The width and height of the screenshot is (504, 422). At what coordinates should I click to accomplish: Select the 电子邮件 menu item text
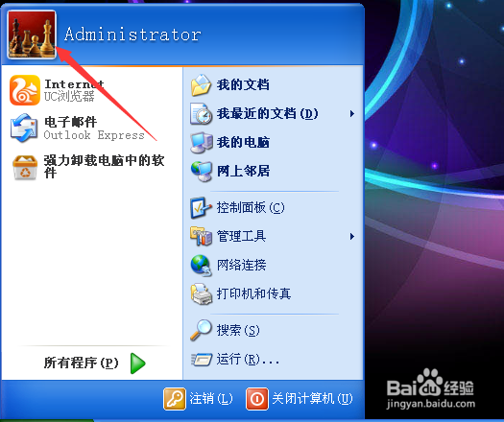(70, 122)
